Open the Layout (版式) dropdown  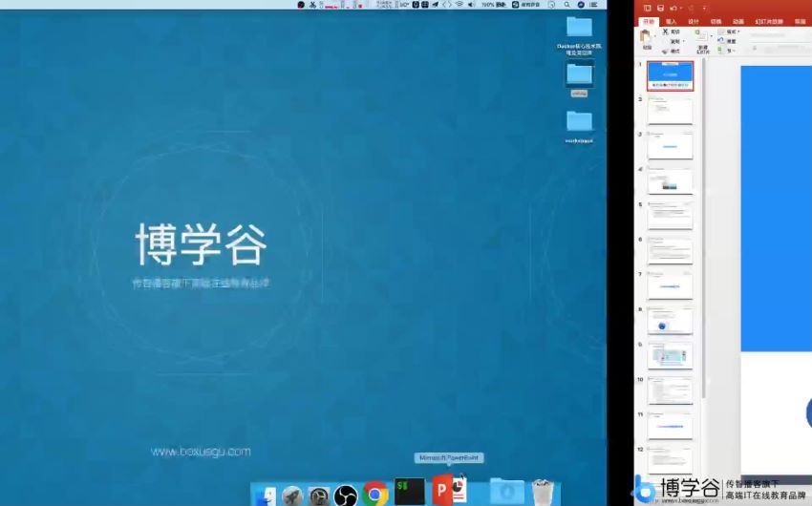pyautogui.click(x=730, y=32)
